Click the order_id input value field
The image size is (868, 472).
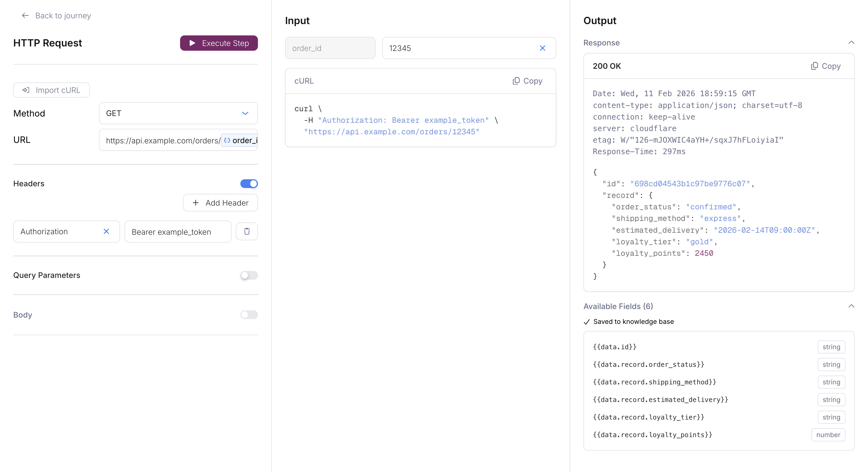tap(458, 48)
